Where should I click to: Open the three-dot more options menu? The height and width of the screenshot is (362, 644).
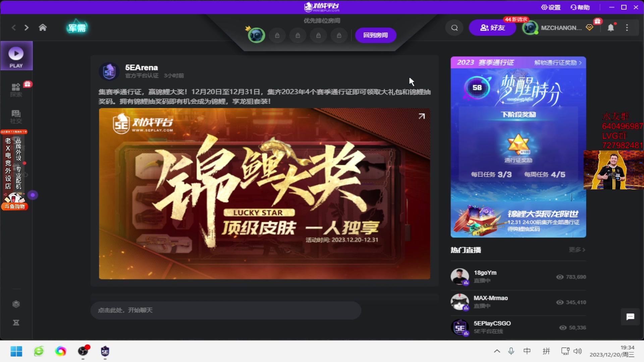pos(627,27)
